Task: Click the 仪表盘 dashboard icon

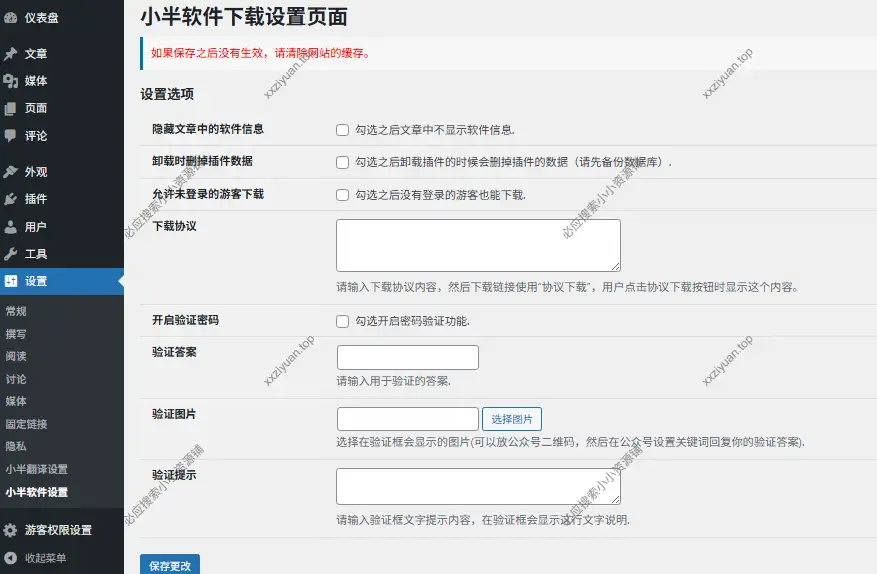Action: coord(10,17)
